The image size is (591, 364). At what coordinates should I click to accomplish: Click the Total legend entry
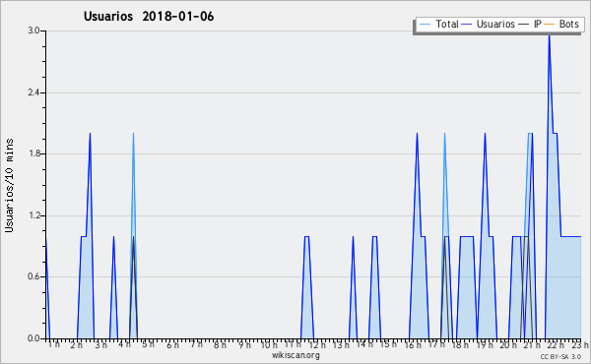point(439,24)
